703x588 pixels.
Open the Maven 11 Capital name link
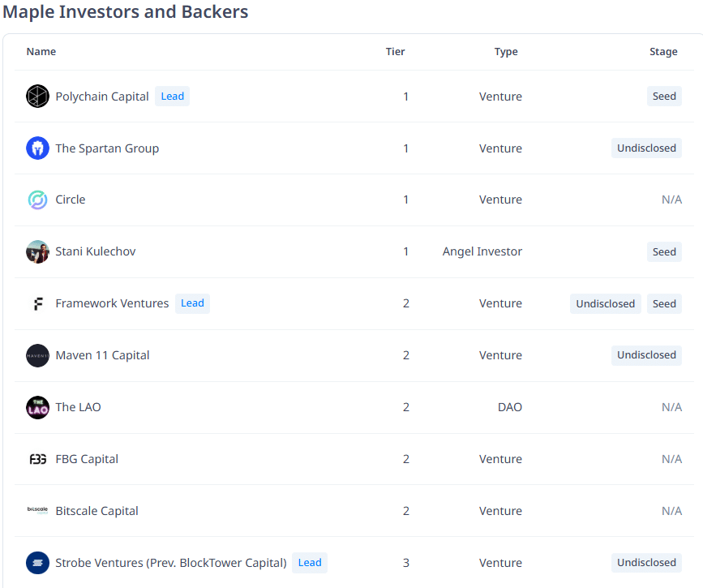click(102, 355)
